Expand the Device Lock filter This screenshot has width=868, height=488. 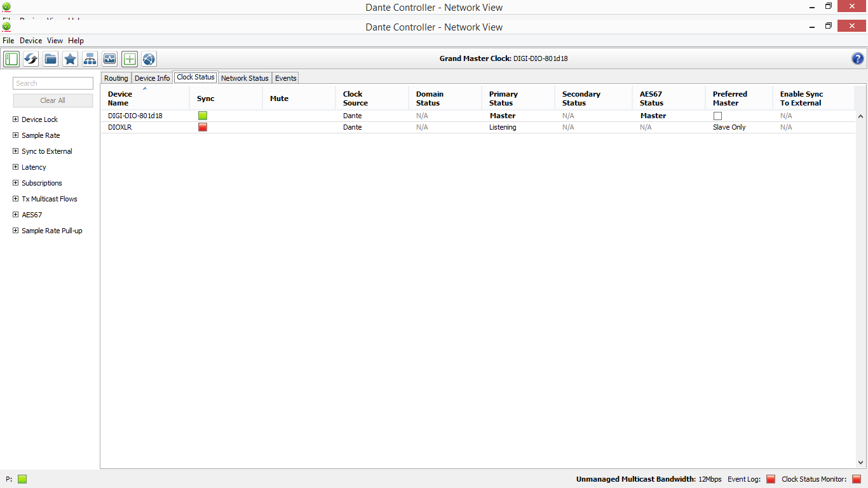click(x=16, y=119)
